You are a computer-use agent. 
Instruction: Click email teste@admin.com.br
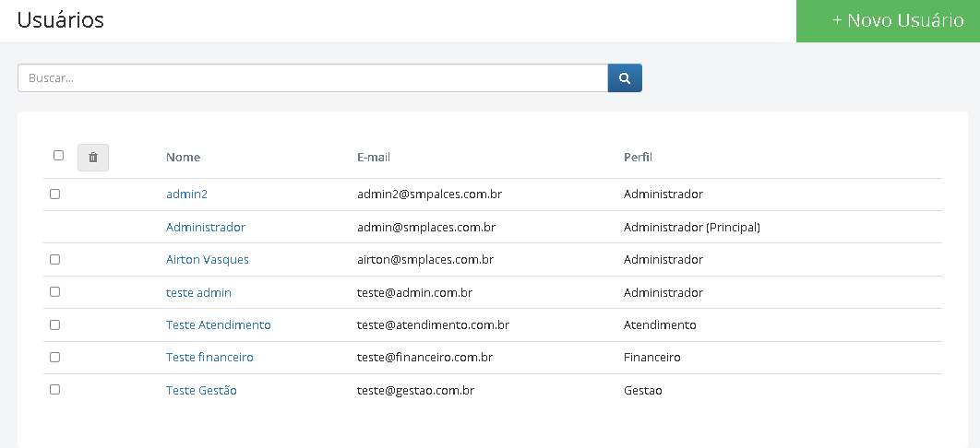pyautogui.click(x=414, y=292)
